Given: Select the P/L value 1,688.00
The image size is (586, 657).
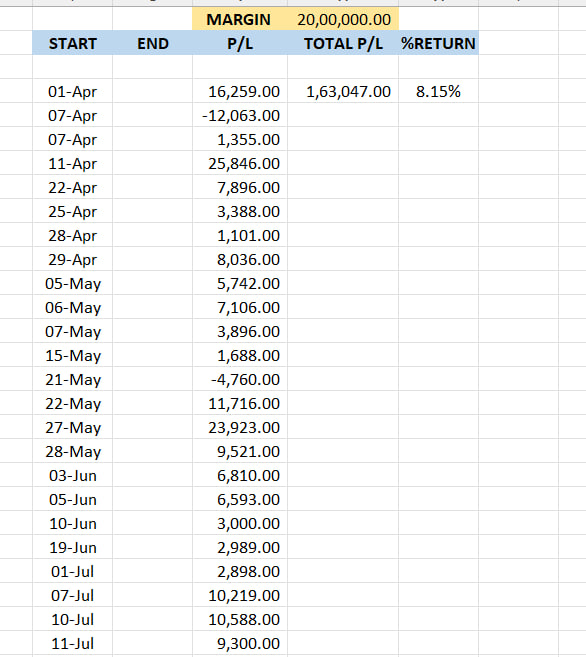Looking at the screenshot, I should tap(240, 355).
